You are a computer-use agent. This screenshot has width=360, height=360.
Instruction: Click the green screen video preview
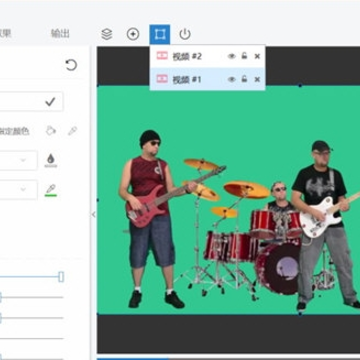tap(228, 200)
